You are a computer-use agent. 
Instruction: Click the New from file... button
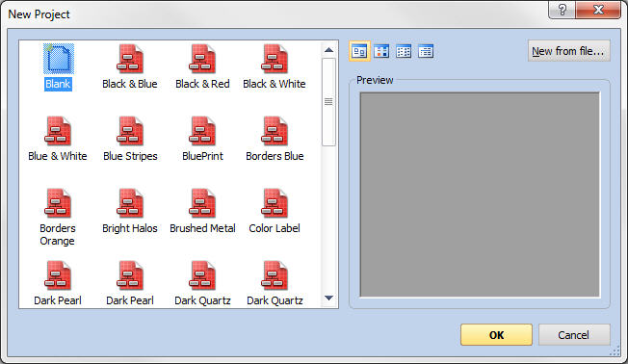click(x=568, y=51)
